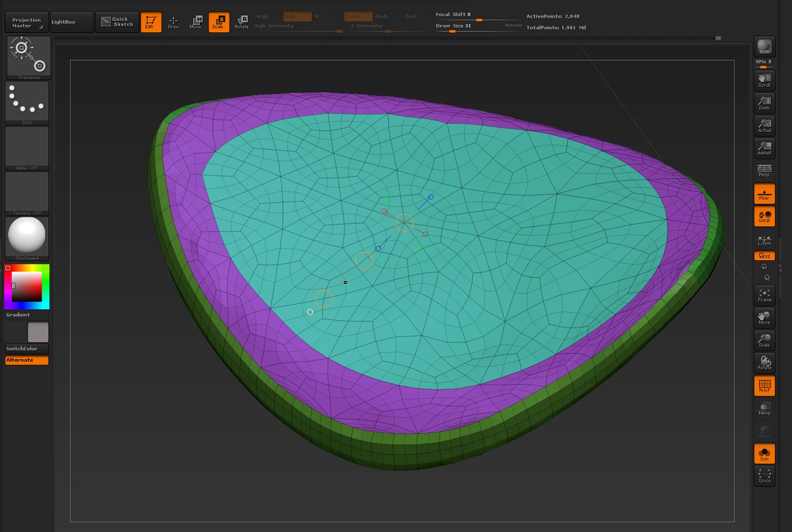Toggle Persp perspective view

coord(764,171)
